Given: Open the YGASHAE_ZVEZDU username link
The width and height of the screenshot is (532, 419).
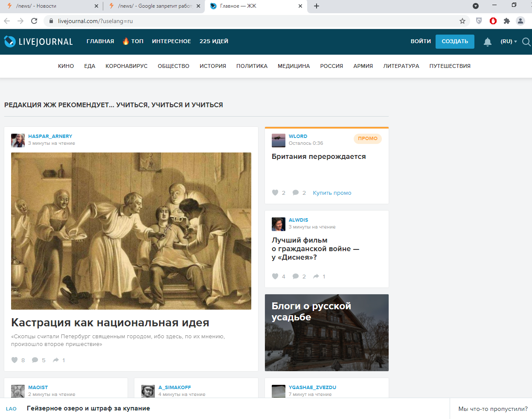Looking at the screenshot, I should pos(312,387).
